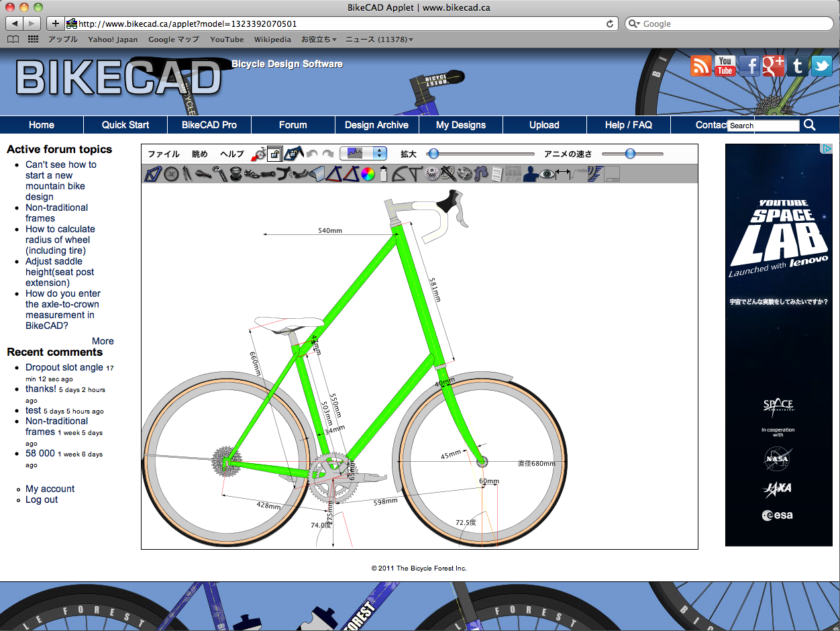The image size is (840, 631).
Task: Click the Safari add bookmark plus button
Action: click(56, 23)
